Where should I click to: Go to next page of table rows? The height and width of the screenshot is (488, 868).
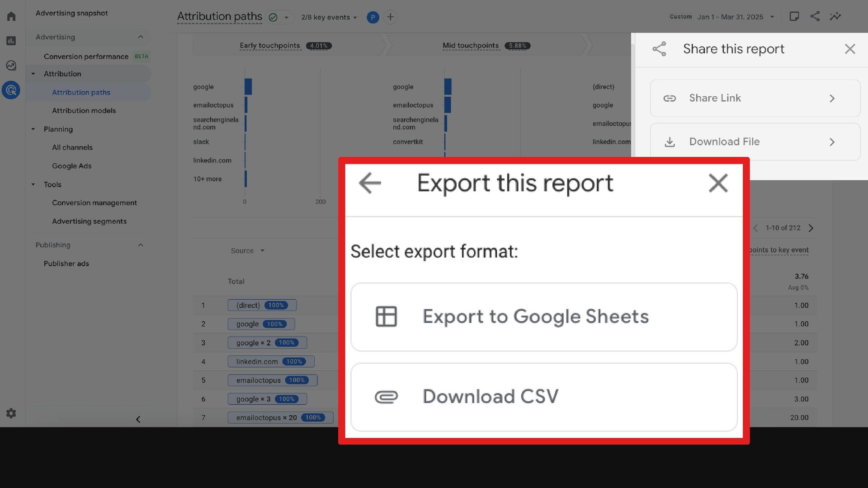(811, 228)
